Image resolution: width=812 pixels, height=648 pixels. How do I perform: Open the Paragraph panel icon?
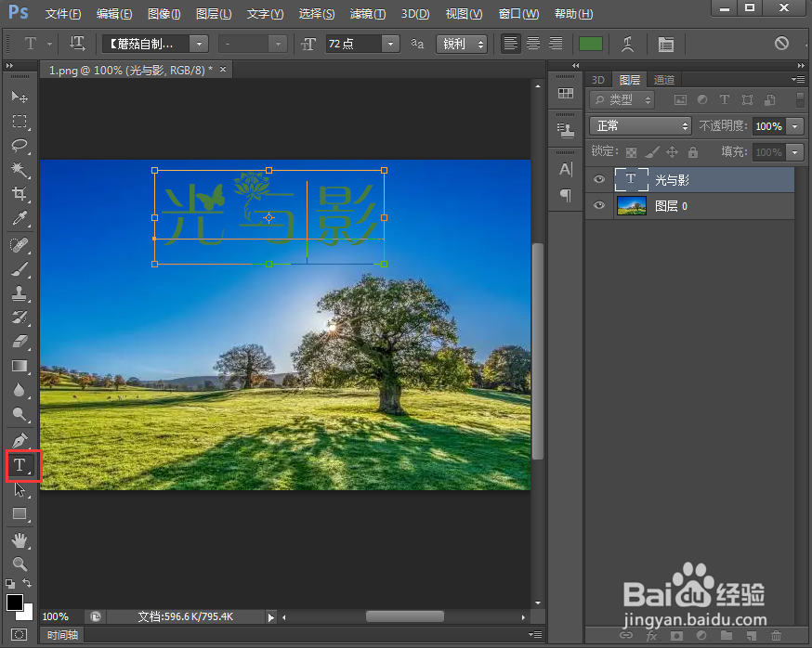566,195
